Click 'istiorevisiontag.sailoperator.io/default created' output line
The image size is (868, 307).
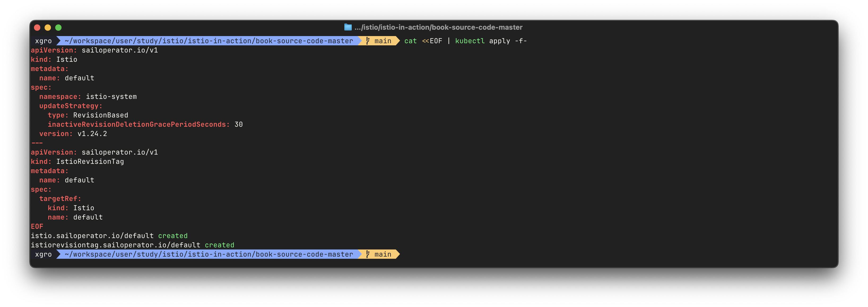tap(132, 245)
